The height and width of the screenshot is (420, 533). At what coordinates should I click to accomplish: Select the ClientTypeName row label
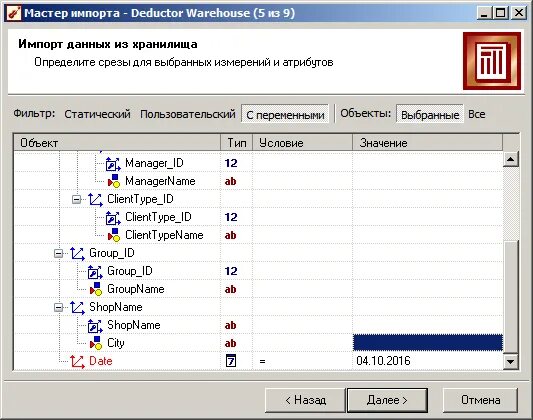point(164,235)
